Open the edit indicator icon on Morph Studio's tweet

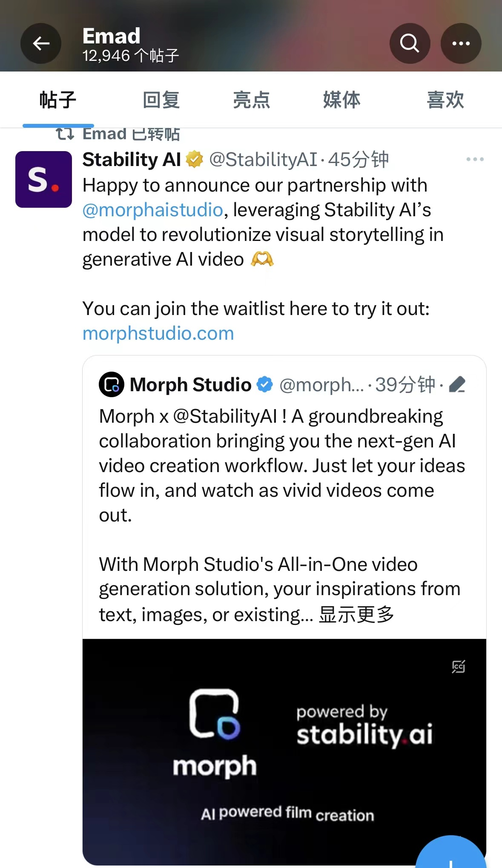coord(457,384)
